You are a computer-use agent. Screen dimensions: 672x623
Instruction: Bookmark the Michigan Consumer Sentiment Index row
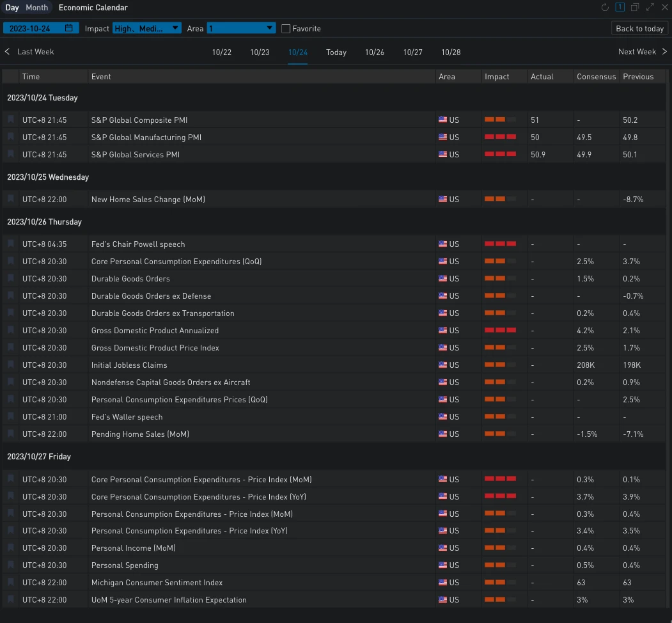click(x=11, y=582)
